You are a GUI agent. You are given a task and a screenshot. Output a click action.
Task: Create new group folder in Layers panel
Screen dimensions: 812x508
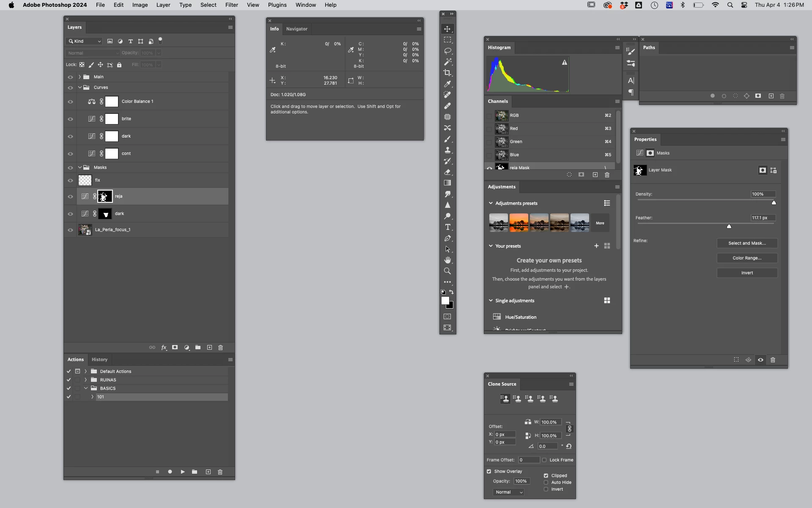198,348
